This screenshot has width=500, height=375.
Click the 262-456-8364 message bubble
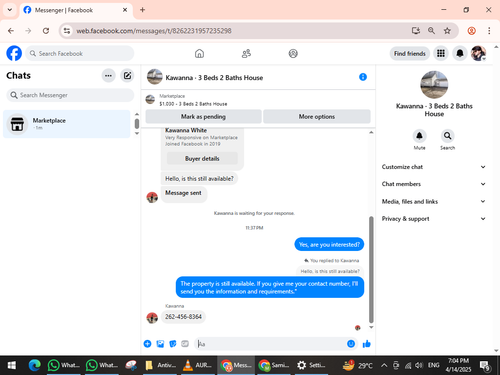click(183, 316)
